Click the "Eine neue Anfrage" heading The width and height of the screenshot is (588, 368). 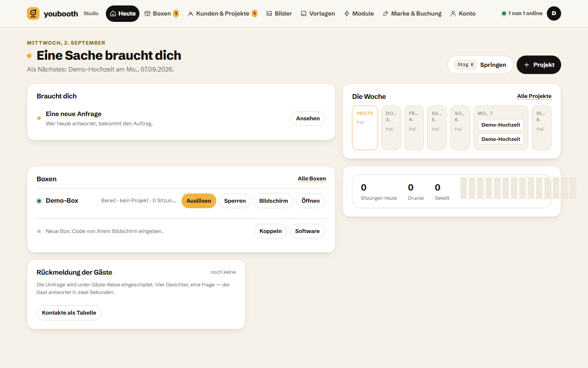[73, 114]
